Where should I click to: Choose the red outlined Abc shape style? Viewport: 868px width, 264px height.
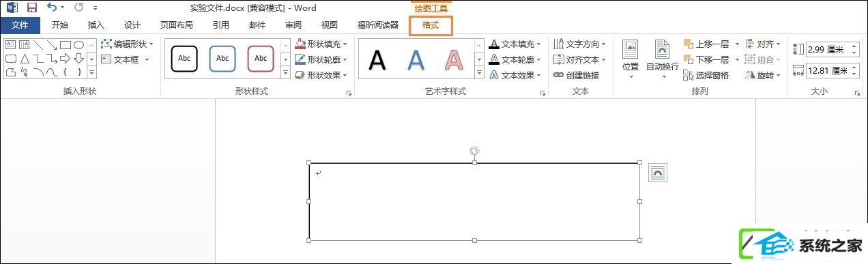pyautogui.click(x=261, y=59)
